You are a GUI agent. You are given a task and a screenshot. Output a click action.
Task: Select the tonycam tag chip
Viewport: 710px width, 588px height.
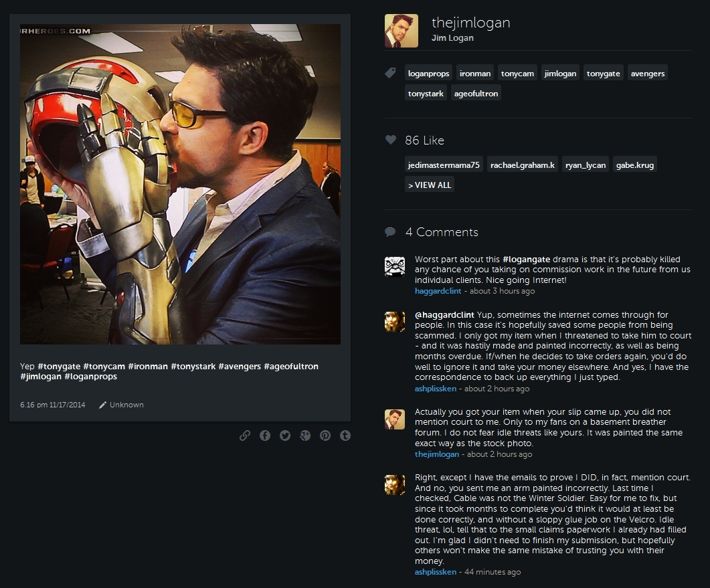(517, 74)
